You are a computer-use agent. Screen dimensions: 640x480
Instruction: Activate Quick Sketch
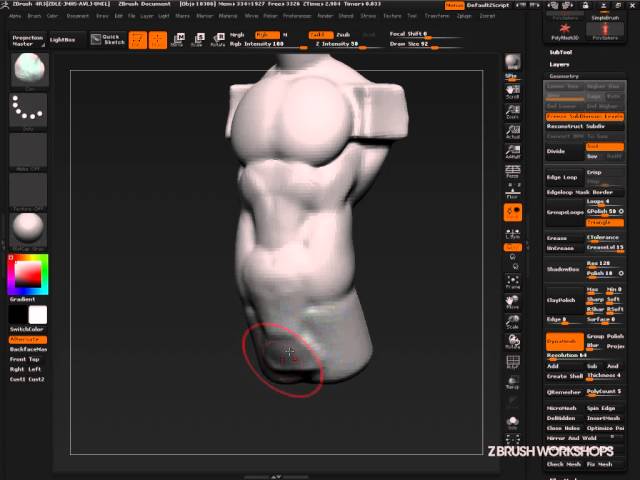(x=108, y=40)
